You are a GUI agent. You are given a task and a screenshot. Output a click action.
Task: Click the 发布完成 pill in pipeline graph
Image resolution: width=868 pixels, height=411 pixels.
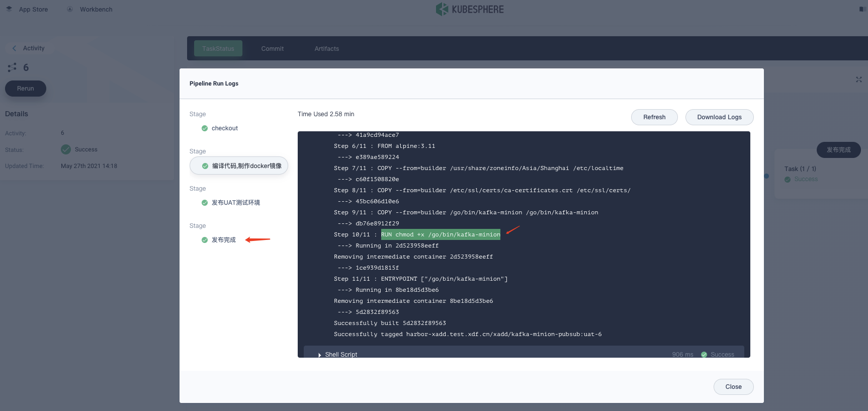(x=839, y=150)
